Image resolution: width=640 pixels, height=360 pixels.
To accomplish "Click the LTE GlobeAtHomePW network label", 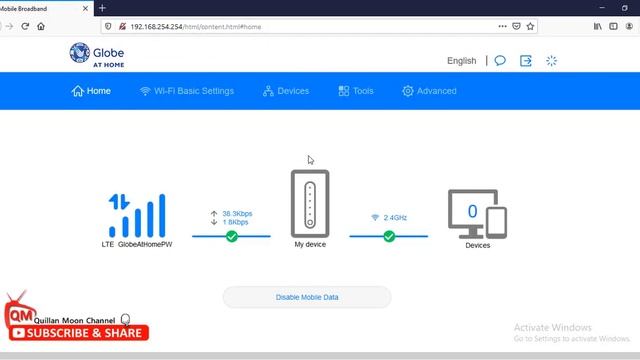I will [137, 244].
